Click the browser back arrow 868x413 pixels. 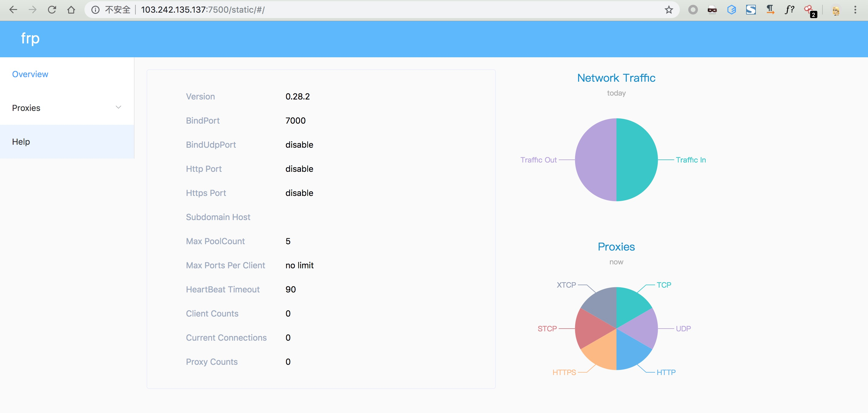pos(13,10)
